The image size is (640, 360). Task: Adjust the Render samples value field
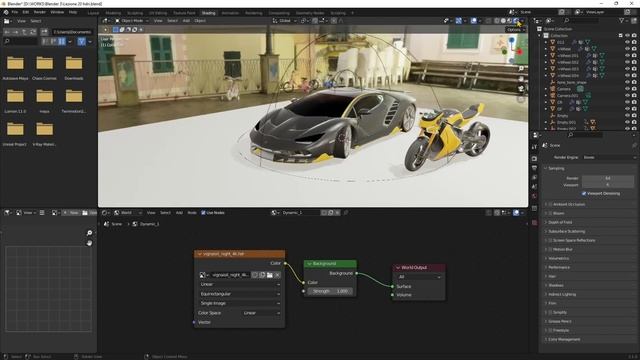tap(608, 178)
